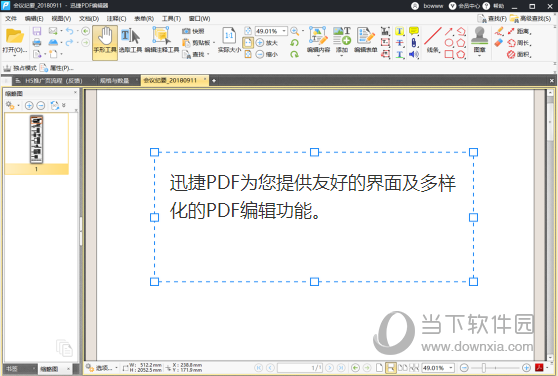This screenshot has width=558, height=376.
Task: Choose the red oval shape tool
Action: [449, 43]
